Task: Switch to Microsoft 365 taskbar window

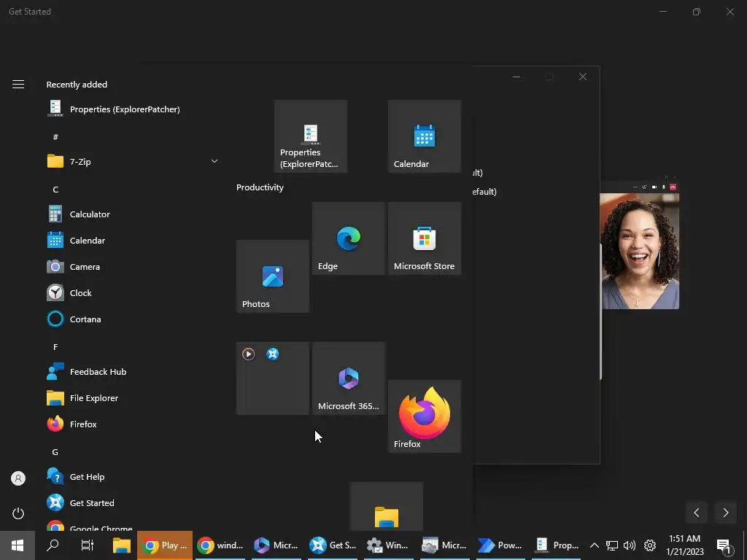Action: (x=276, y=545)
